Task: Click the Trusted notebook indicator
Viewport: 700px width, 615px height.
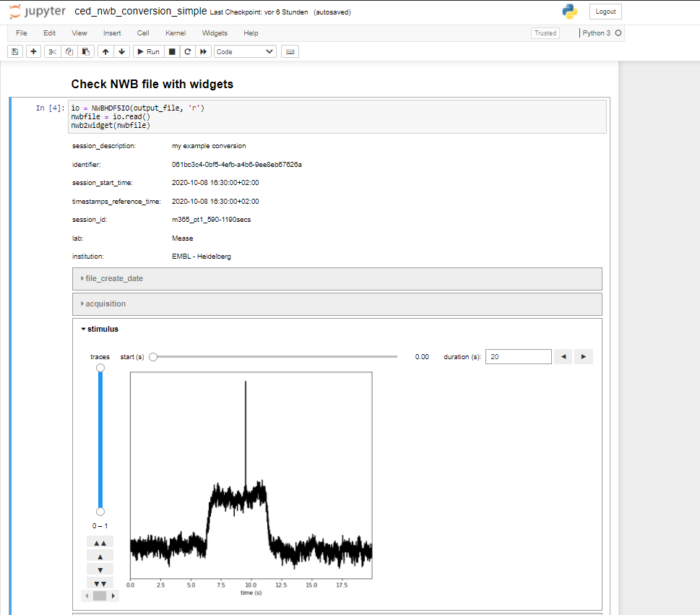Action: [x=545, y=33]
